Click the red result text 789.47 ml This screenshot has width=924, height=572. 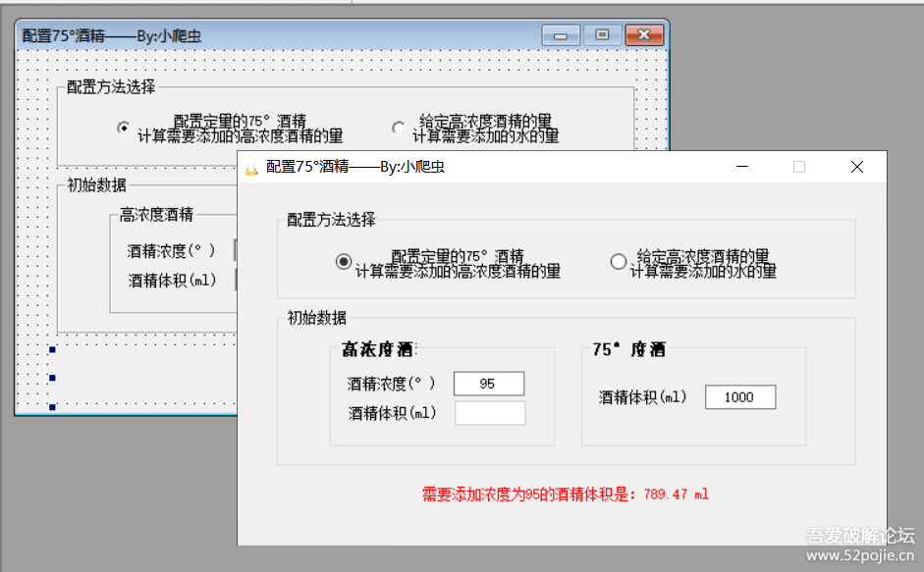(676, 494)
